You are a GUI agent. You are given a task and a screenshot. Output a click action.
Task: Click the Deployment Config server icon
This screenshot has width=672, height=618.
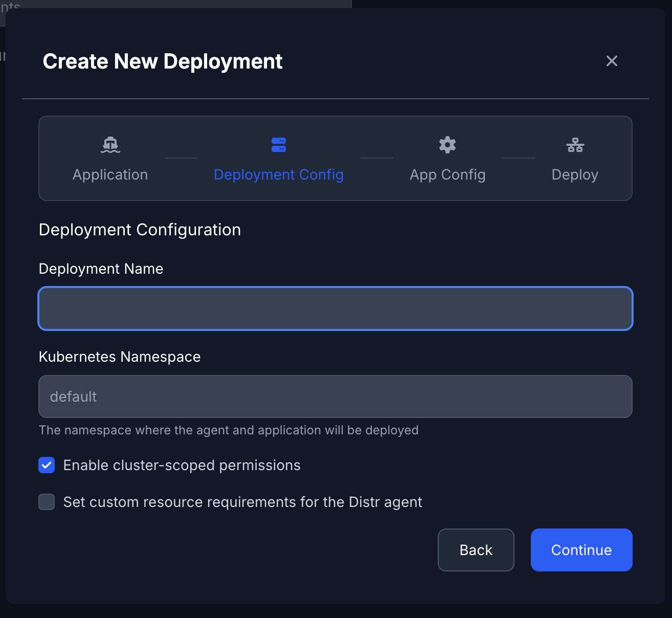pos(279,145)
